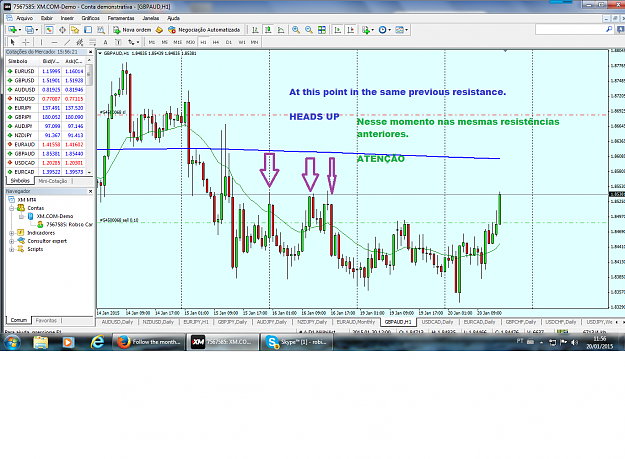Select the Fibonacci retracement tool

tap(92, 42)
